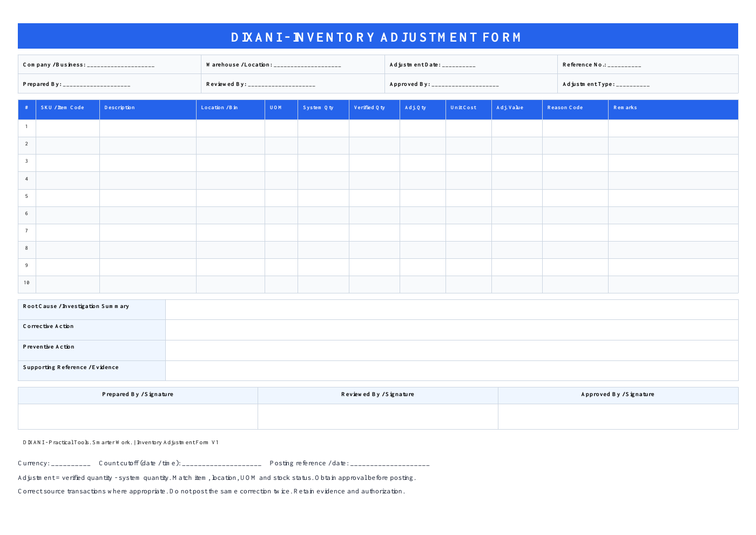Click the System Qty cell in row 5
The image size is (756, 535).
[323, 198]
